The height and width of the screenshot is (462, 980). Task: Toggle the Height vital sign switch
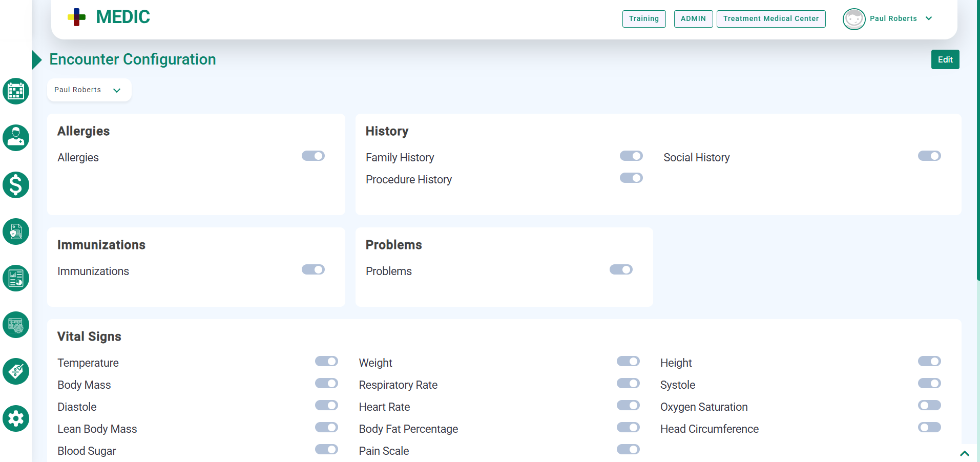pos(929,361)
